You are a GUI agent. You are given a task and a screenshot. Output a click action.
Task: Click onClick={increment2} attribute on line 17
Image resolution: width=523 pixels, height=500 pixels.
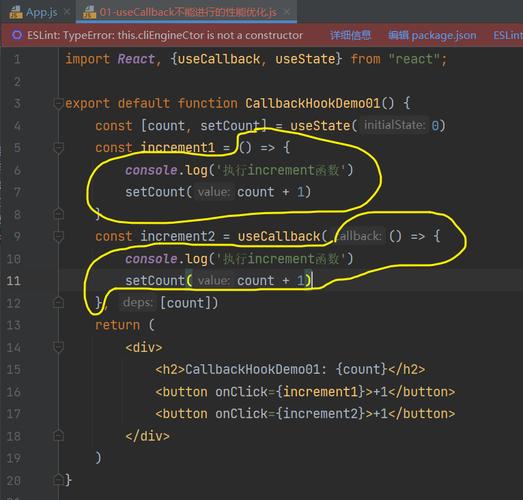pyautogui.click(x=290, y=414)
